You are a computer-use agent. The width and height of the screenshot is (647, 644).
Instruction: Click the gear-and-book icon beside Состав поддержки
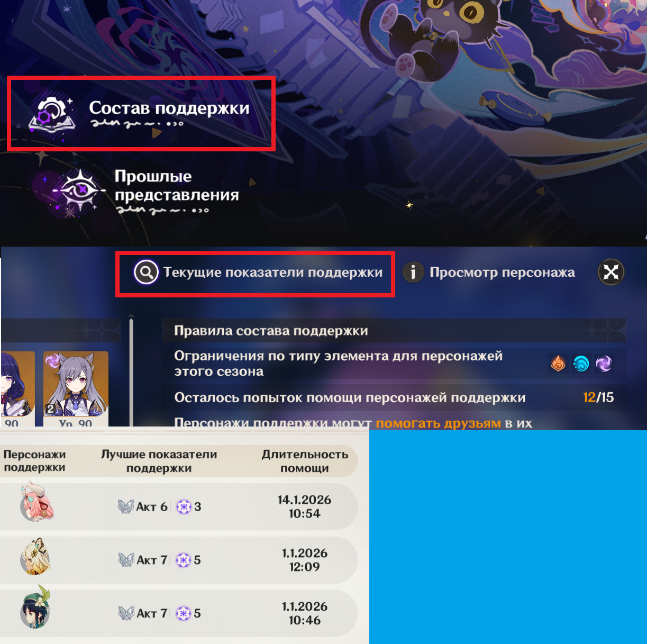(51, 113)
